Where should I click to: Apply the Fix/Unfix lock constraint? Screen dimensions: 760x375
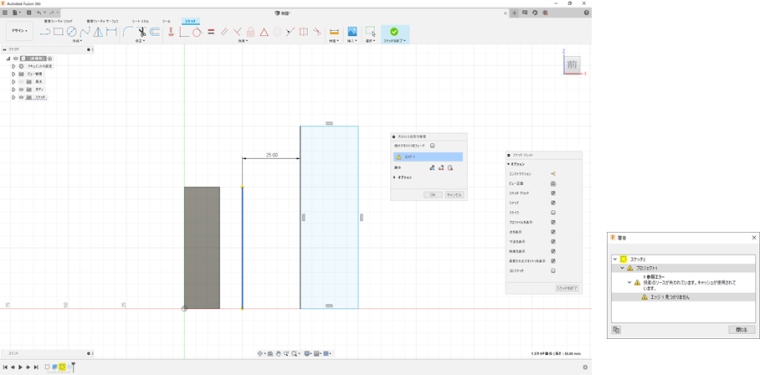click(x=251, y=32)
